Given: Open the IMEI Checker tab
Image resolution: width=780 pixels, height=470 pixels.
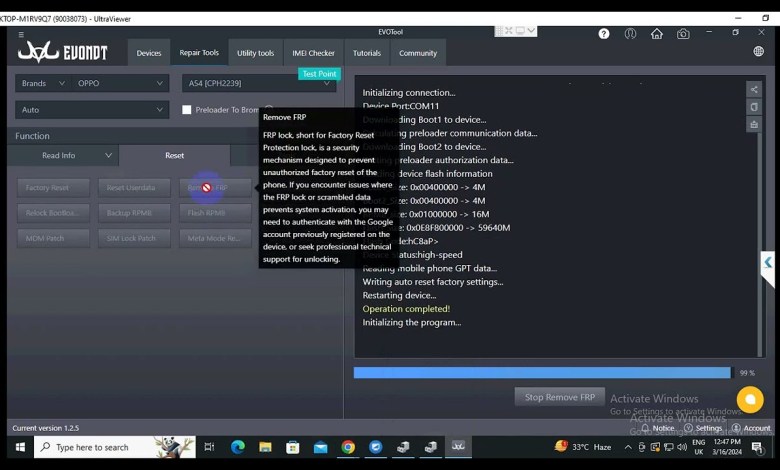Looking at the screenshot, I should click(313, 53).
